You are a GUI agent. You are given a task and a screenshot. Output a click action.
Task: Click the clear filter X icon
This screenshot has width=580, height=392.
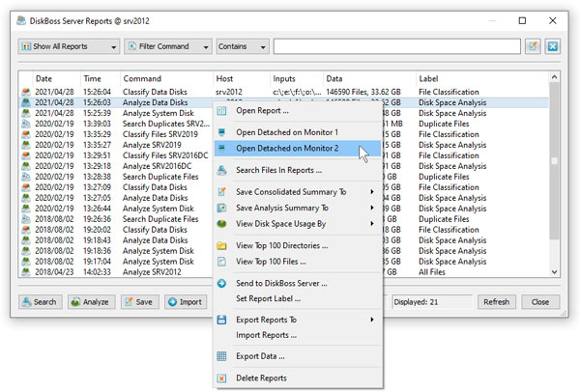tap(552, 46)
